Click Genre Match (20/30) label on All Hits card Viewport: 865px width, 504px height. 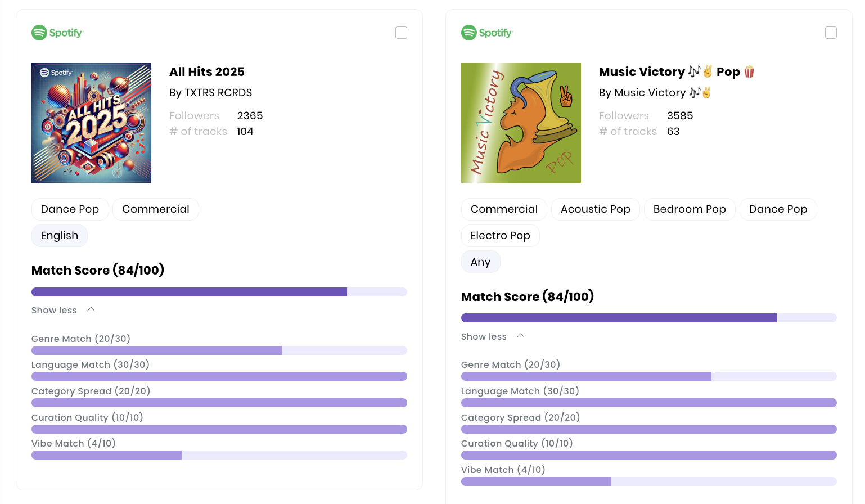[81, 339]
